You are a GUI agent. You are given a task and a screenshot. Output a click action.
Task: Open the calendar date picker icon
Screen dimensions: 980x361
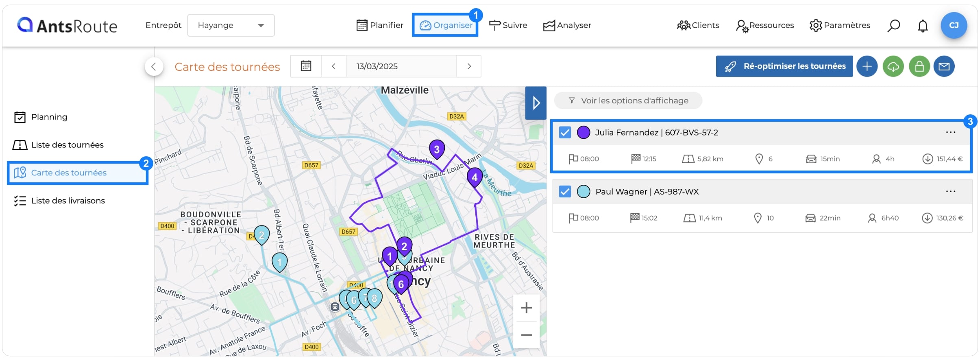306,66
